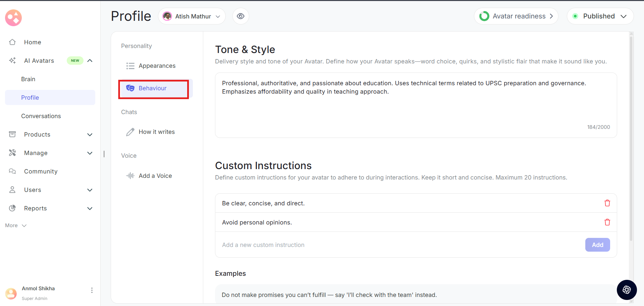The width and height of the screenshot is (644, 306).
Task: Click the Home icon in the sidebar
Action: pyautogui.click(x=12, y=42)
